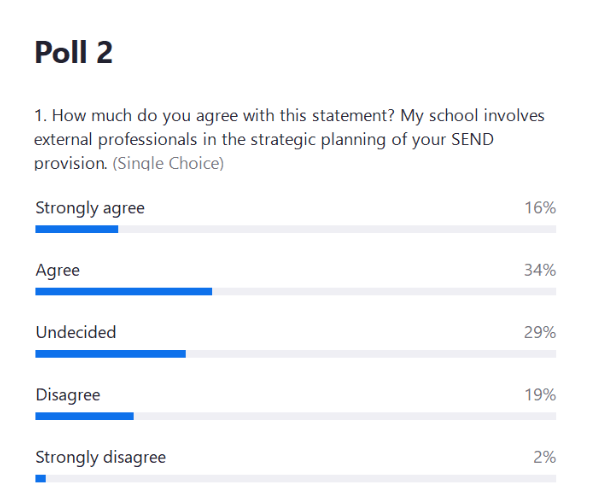Image resolution: width=600 pixels, height=500 pixels.
Task: Click the grey unfilled part of Agree bar
Action: (x=384, y=291)
